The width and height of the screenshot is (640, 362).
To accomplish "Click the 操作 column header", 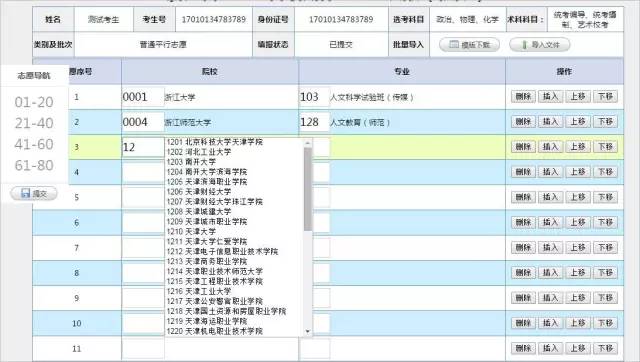I will [564, 71].
